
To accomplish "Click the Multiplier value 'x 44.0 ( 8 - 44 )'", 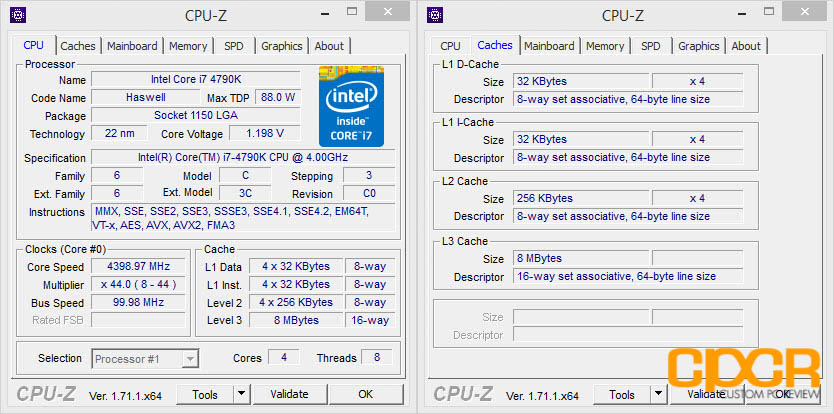I will 138,285.
